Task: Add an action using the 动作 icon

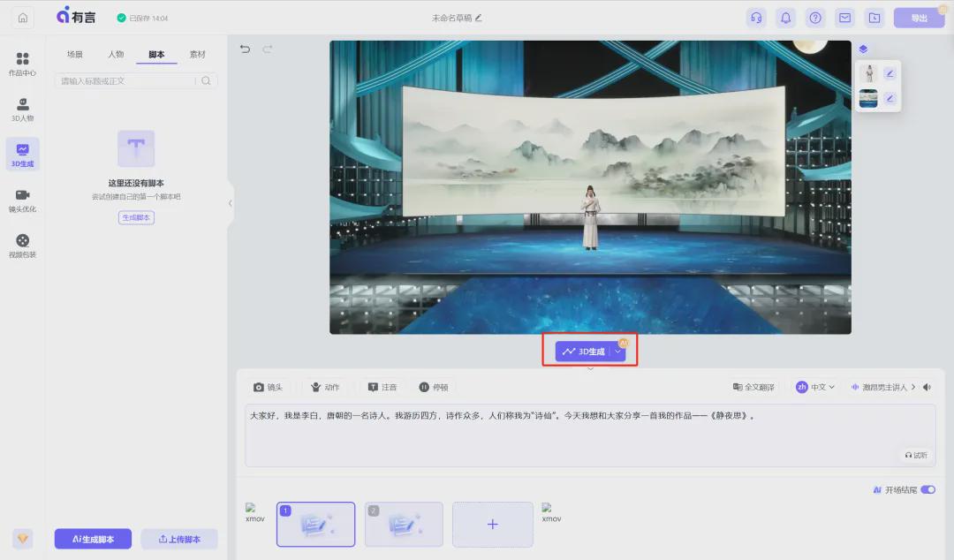Action: [323, 387]
